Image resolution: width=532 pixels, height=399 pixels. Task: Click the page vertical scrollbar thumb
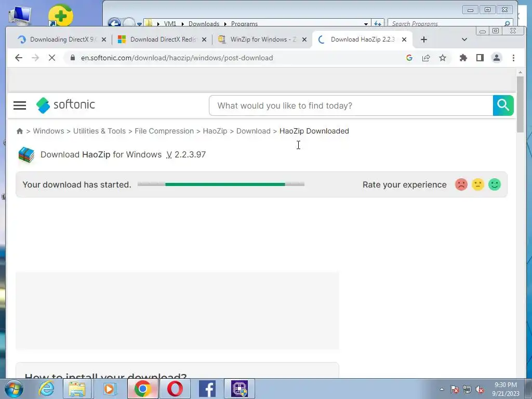click(x=520, y=104)
